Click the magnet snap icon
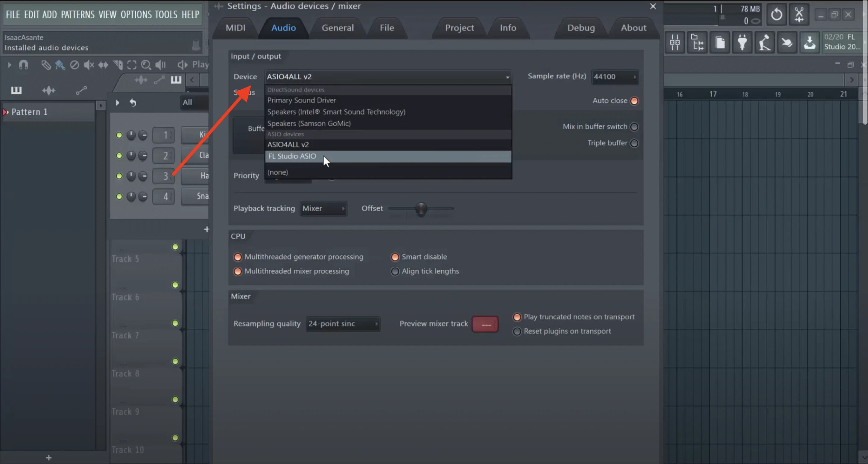The width and height of the screenshot is (868, 464). tap(23, 64)
